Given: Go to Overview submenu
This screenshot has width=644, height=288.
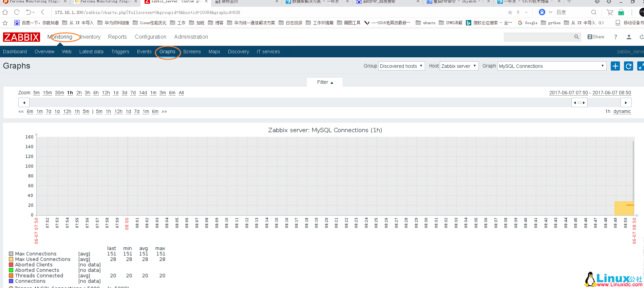Looking at the screenshot, I should click(x=44, y=52).
